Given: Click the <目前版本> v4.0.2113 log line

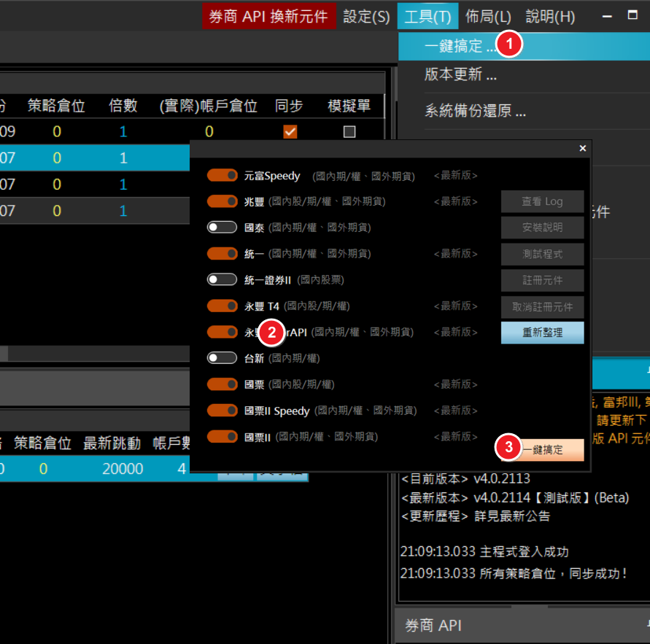Looking at the screenshot, I should tap(465, 478).
